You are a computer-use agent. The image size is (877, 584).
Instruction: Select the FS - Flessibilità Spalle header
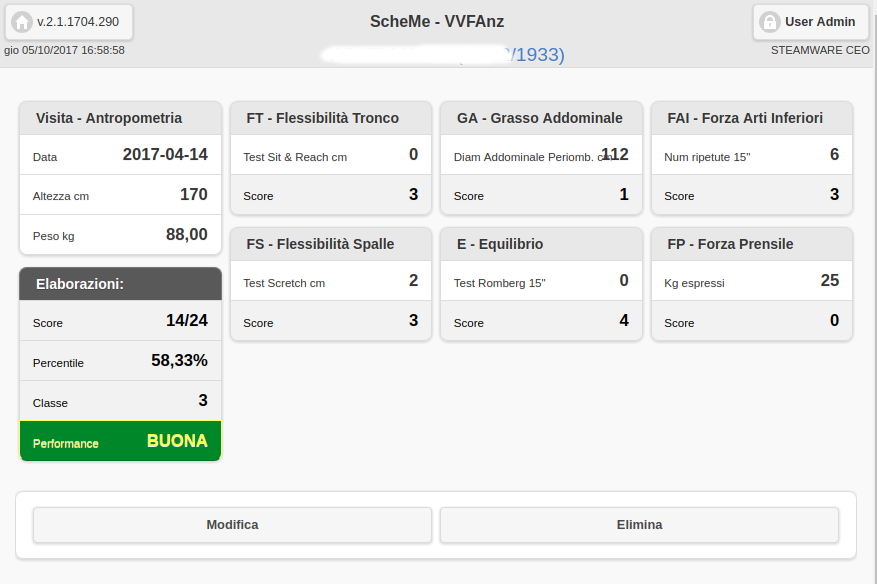(x=331, y=244)
